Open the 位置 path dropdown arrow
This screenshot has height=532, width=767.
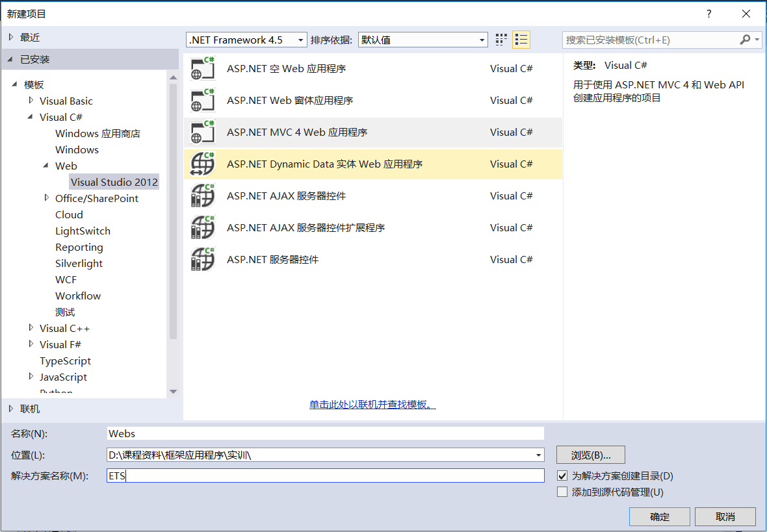[539, 455]
